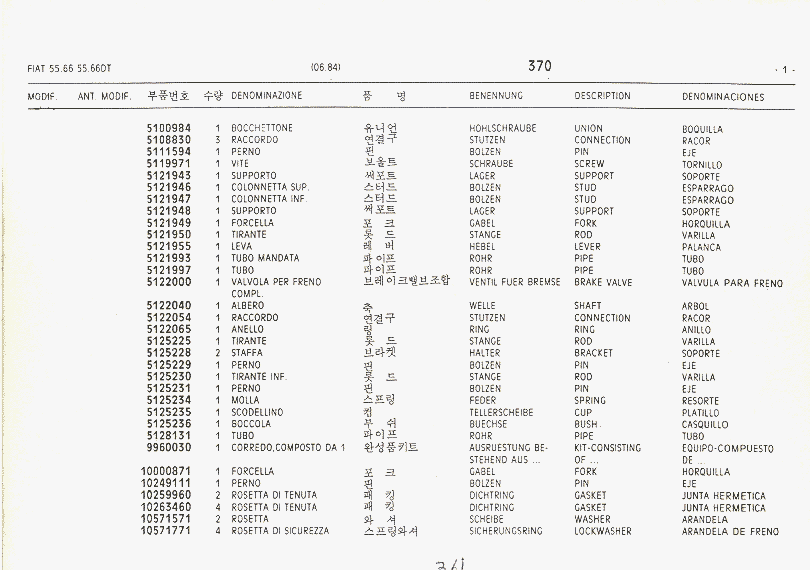810x570 pixels.
Task: Select the FIAT 55.66 55.660T title text
Action: click(70, 68)
